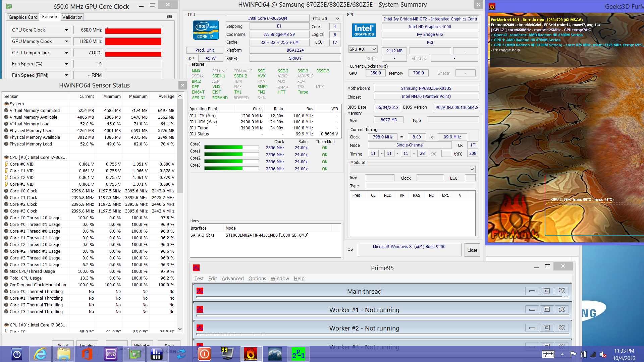
Task: Click the red power button taskbar icon
Action: [x=204, y=354]
